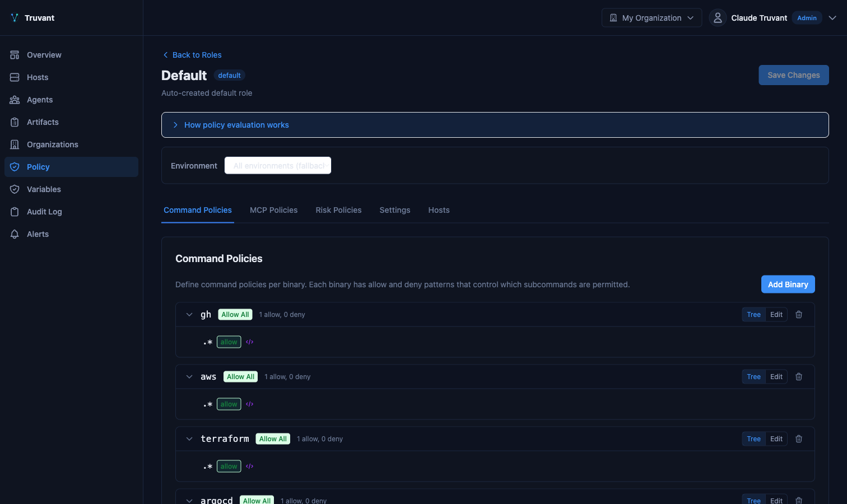This screenshot has width=847, height=504.
Task: Expand How policy evaluation works
Action: [x=495, y=125]
